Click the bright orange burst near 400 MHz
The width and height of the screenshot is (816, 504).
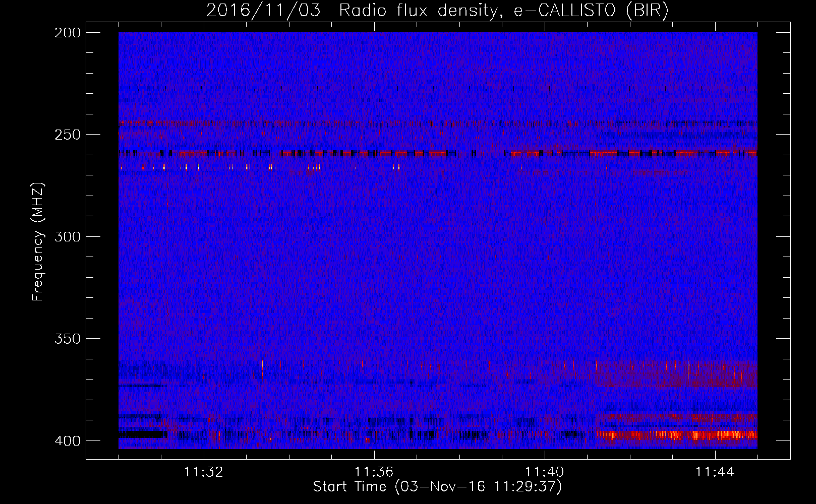tap(676, 434)
